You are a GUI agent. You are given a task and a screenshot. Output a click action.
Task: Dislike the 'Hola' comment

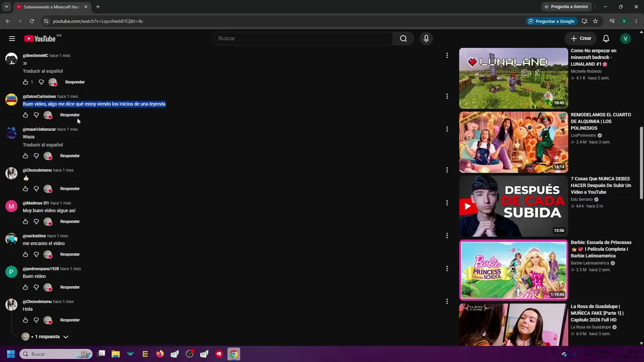click(x=36, y=320)
